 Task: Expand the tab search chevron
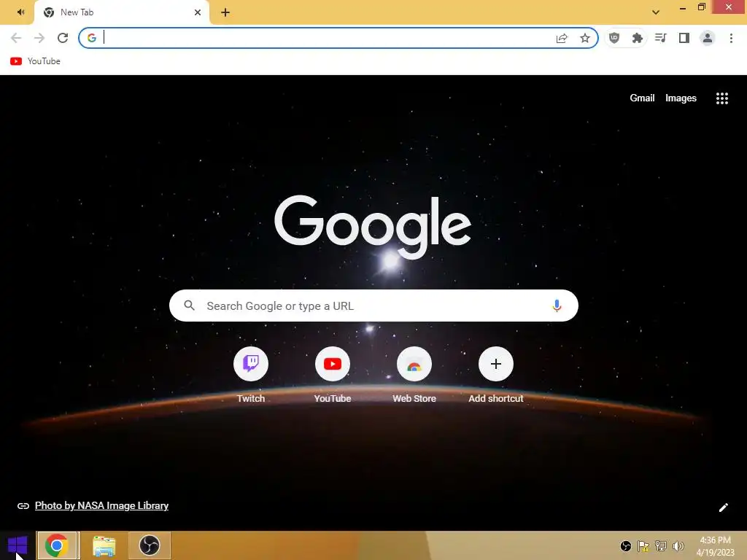656,12
